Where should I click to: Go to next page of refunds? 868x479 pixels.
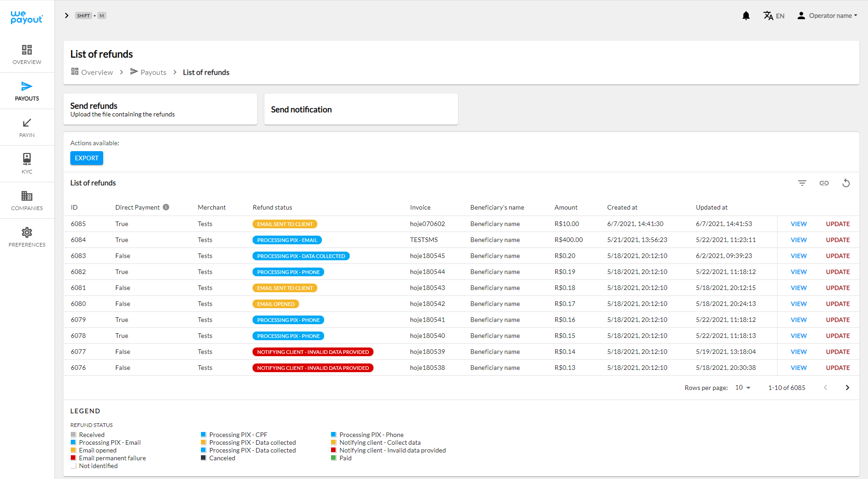coord(847,387)
